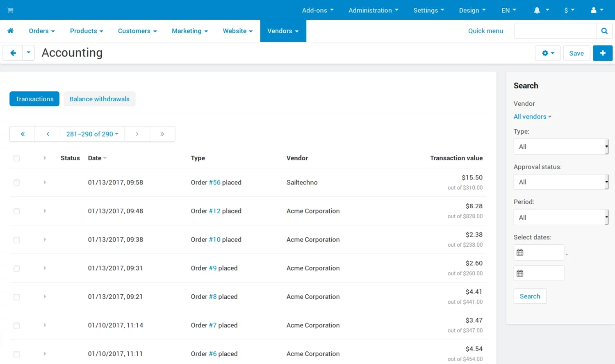
Task: Go to the home dashboard icon
Action: [x=11, y=31]
